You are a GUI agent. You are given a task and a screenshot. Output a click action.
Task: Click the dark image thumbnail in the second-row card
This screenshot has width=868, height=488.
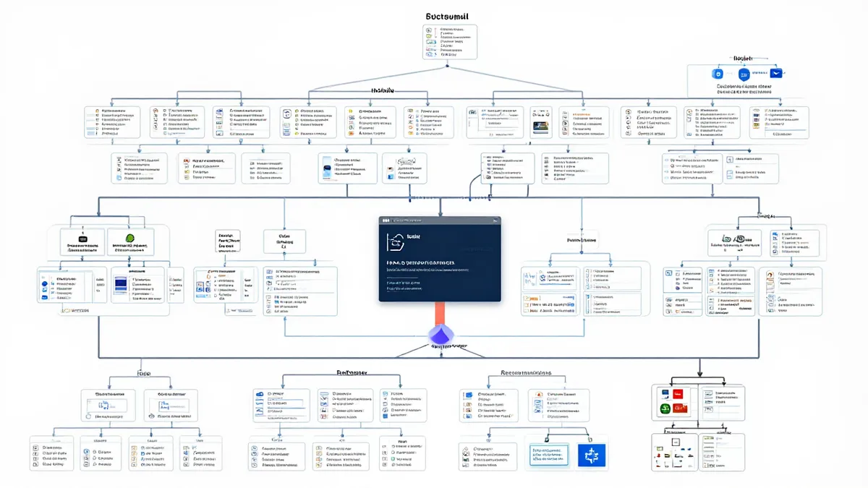[x=541, y=126]
